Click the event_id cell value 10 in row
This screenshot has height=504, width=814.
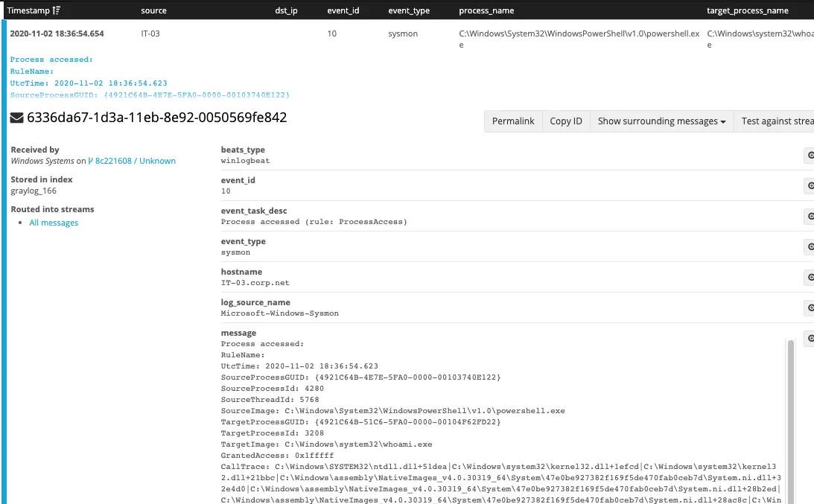click(x=331, y=34)
